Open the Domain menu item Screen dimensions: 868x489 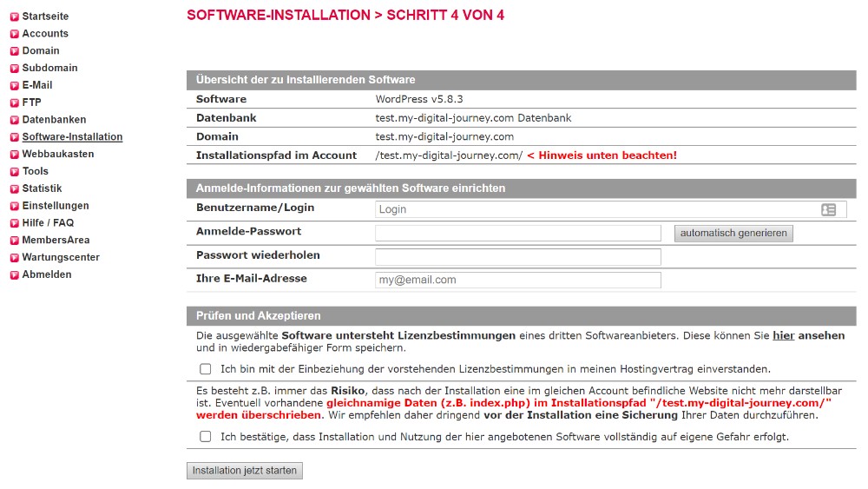[41, 50]
